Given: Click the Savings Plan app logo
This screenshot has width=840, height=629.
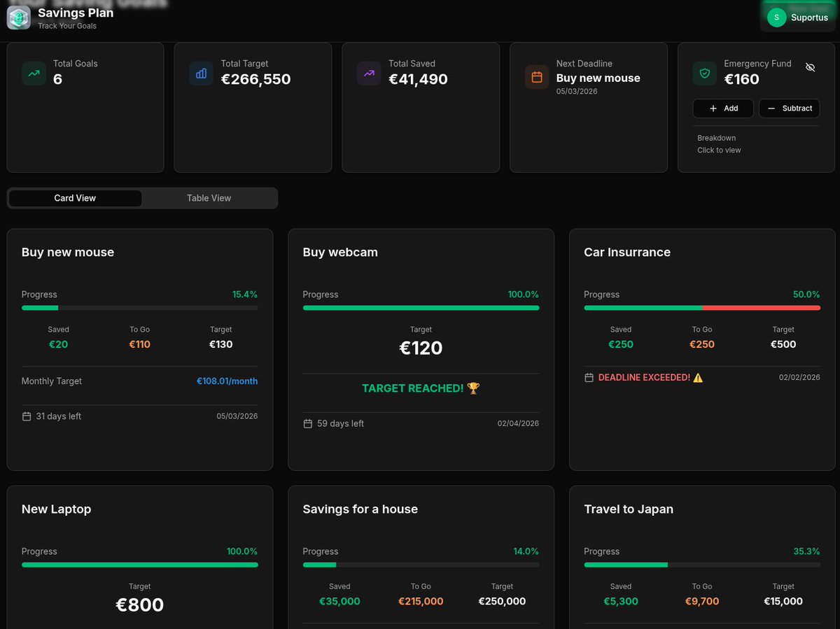Looking at the screenshot, I should click(19, 17).
